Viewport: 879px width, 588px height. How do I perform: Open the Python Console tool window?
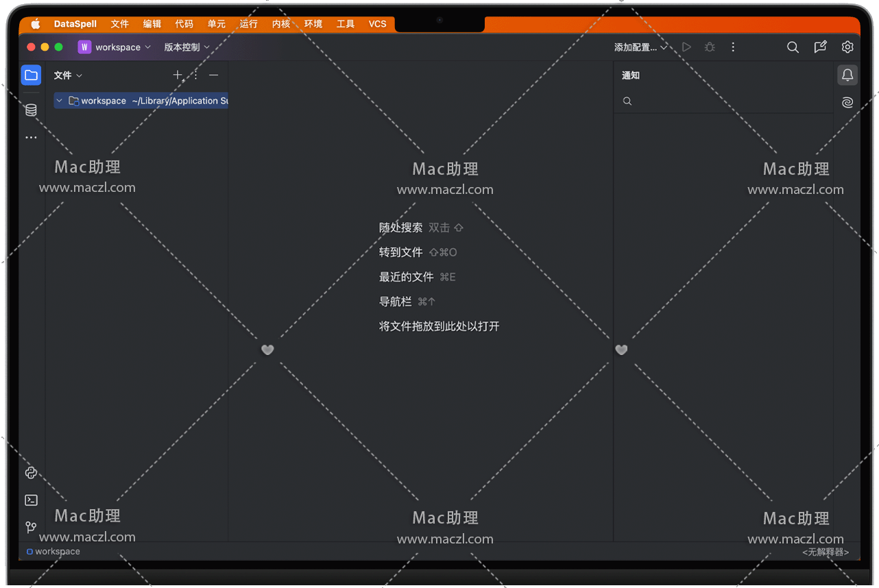click(x=31, y=473)
